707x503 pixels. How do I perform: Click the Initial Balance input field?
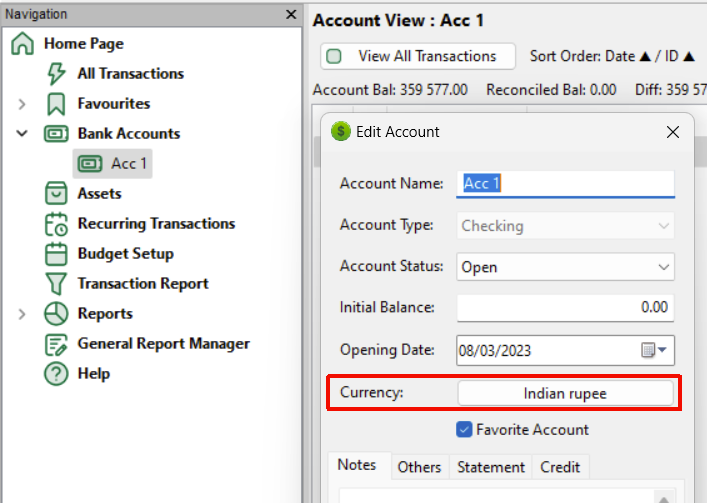pyautogui.click(x=565, y=308)
